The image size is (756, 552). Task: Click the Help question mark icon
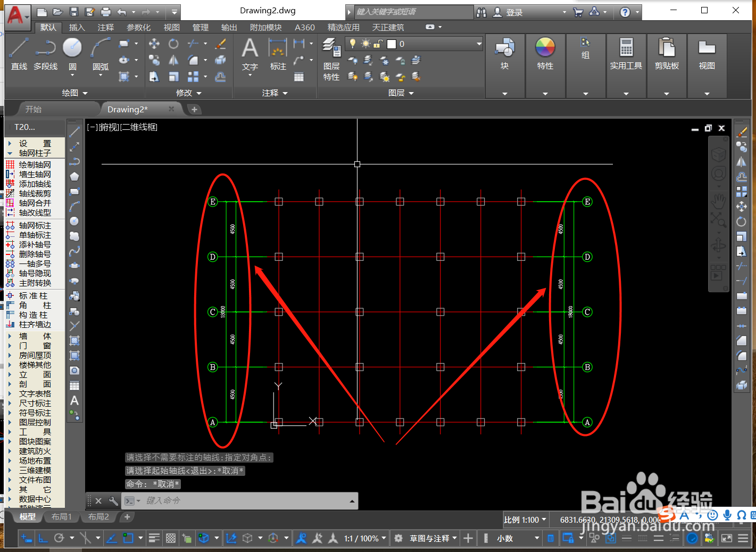625,12
